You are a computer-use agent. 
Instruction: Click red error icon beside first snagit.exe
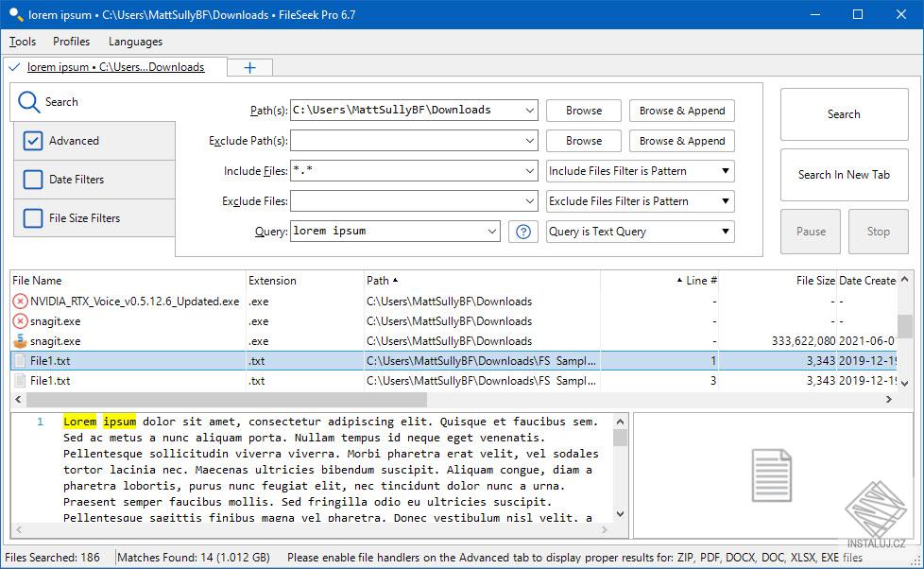coord(20,321)
